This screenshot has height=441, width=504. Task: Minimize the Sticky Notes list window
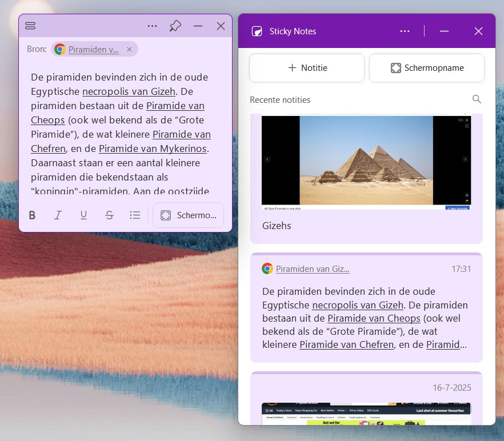click(x=444, y=31)
